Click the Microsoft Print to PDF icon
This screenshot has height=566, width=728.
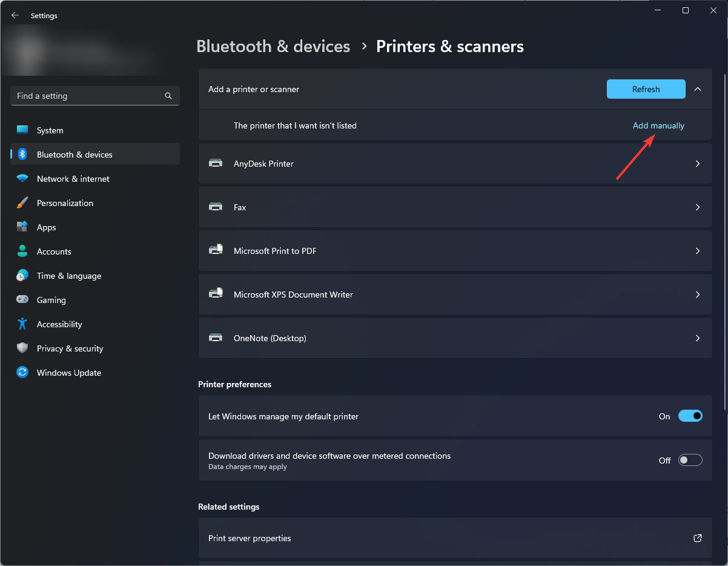click(216, 250)
